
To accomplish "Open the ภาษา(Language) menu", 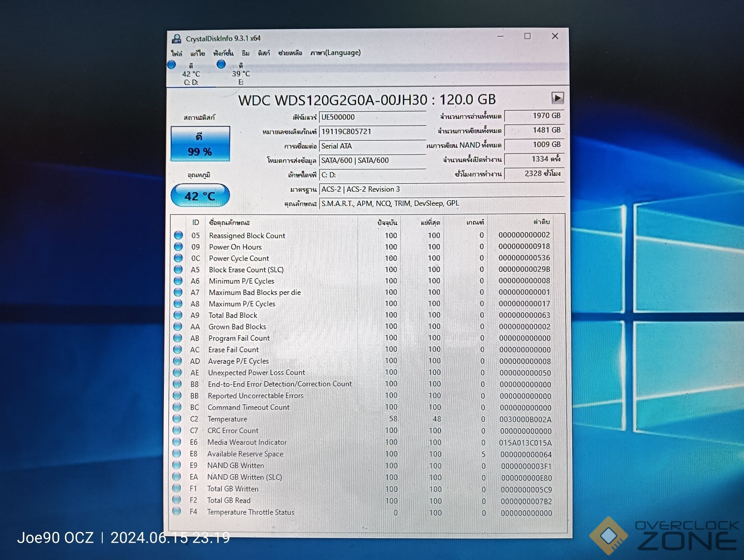I will (335, 53).
